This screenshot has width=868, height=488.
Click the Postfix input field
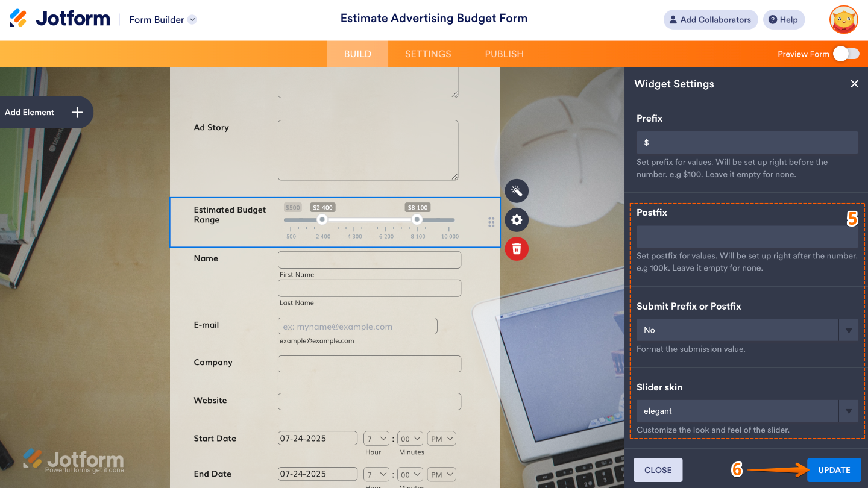(x=747, y=237)
